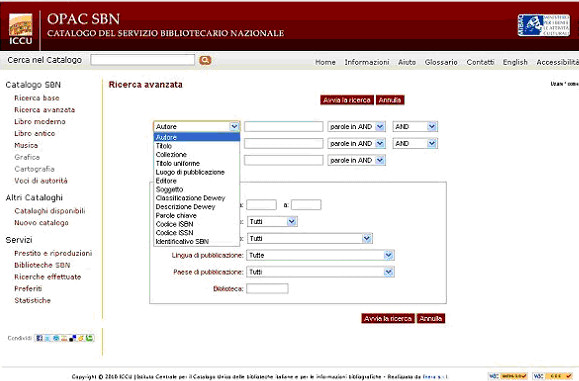Open first row 'parole in AND' dropdown
The image size is (579, 381).
[357, 127]
